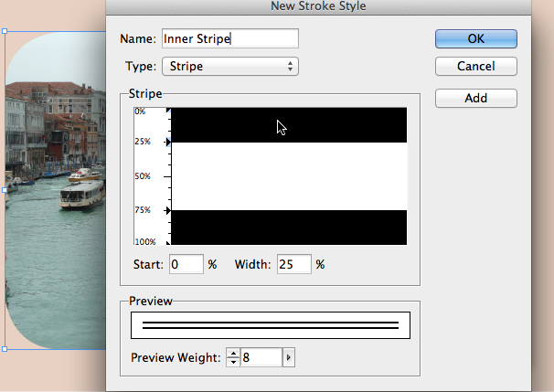Increase the Preview Weight with up stepper arrow
This screenshot has width=554, height=392.
tap(233, 353)
